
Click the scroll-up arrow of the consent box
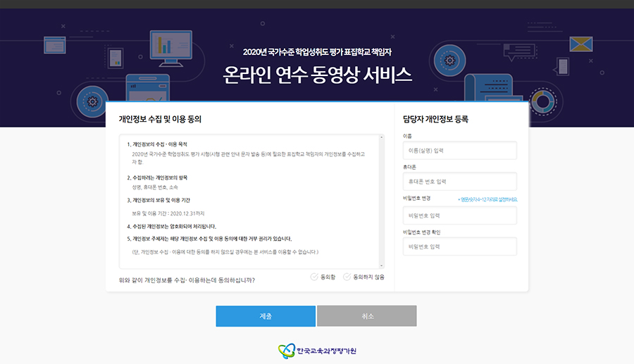pos(381,138)
